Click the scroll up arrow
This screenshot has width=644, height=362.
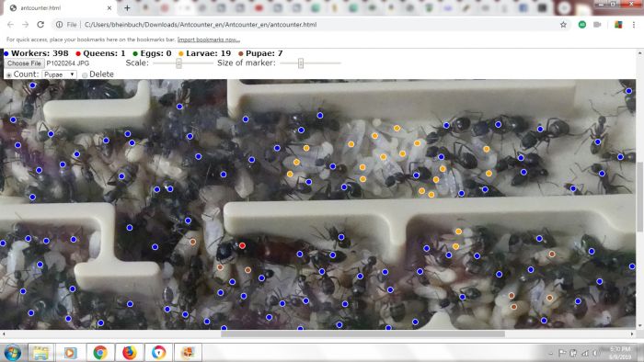click(640, 53)
